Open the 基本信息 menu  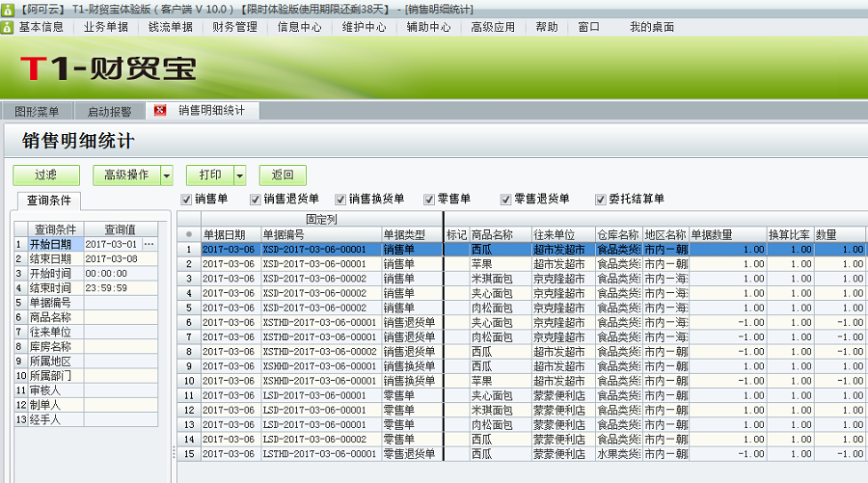[41, 27]
